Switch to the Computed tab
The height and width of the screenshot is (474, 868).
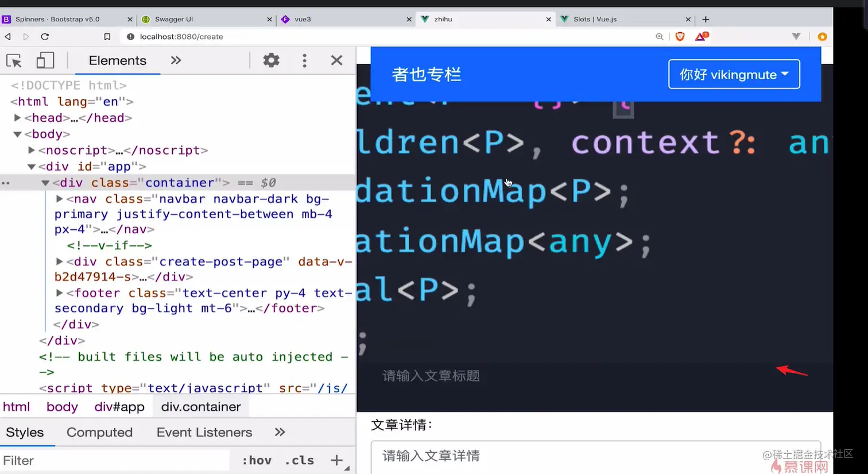pos(99,432)
